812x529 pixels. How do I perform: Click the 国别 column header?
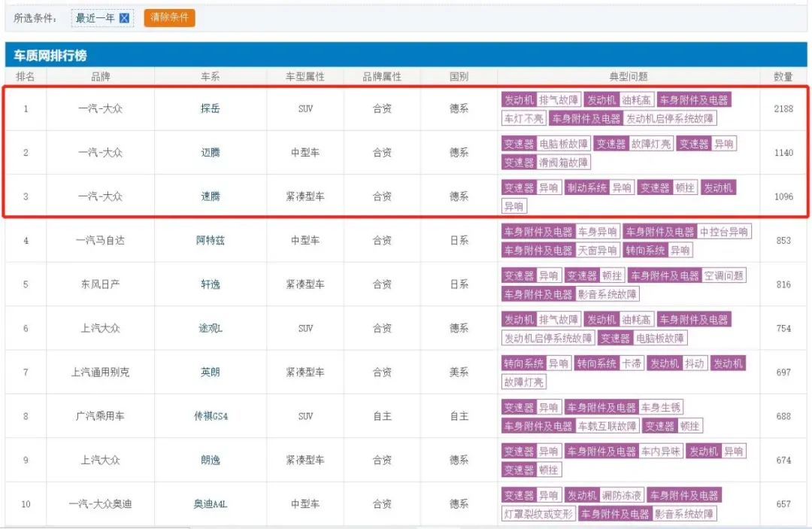(459, 77)
